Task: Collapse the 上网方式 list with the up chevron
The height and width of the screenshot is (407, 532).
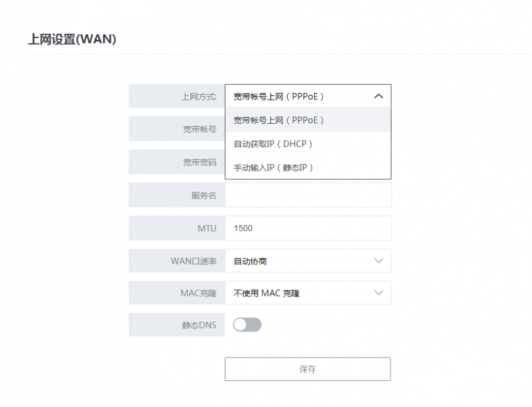Action: [378, 96]
